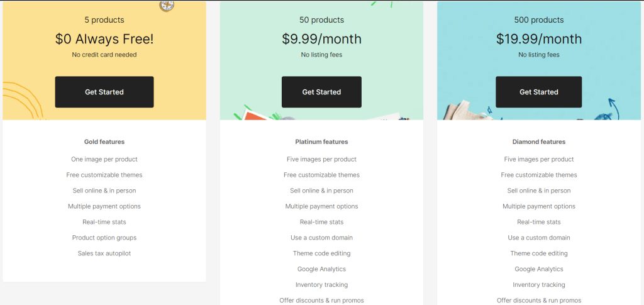This screenshot has height=305, width=644.
Task: Click the compass icon atop the yellow card
Action: coord(167,5)
